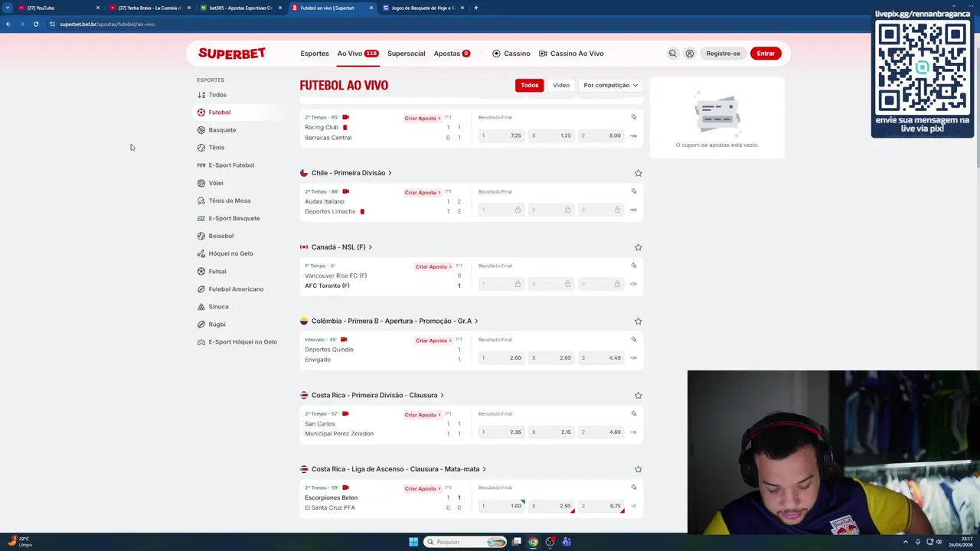Open Basquete in the sports sidebar
This screenshot has width=980, height=551.
coord(222,130)
